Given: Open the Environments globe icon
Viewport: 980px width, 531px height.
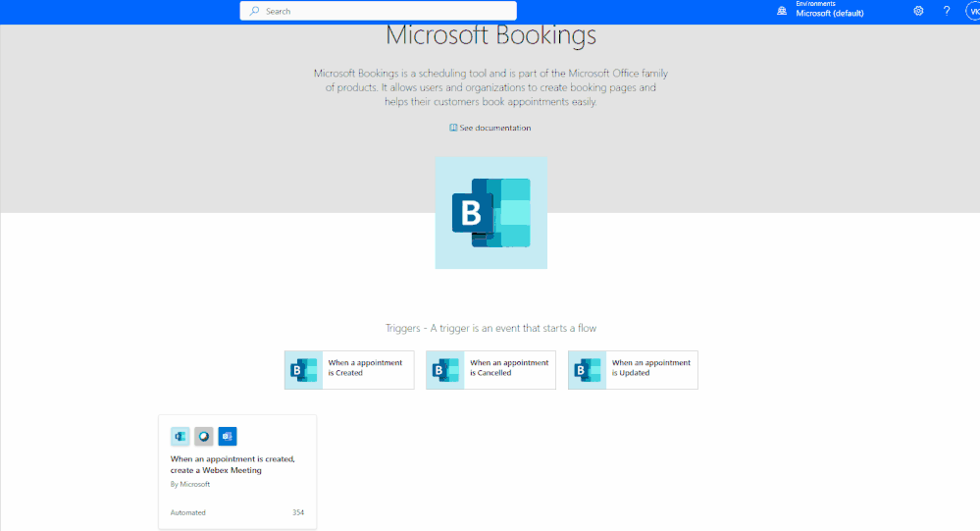Looking at the screenshot, I should 781,11.
